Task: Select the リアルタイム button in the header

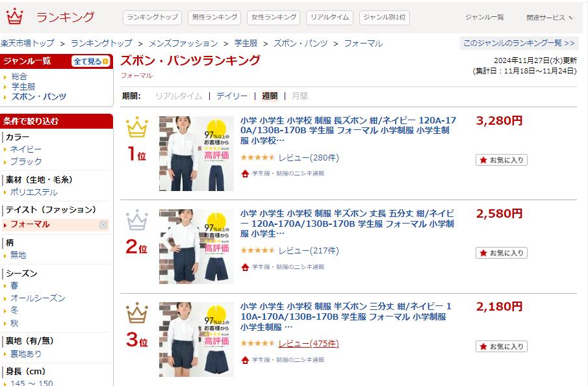Action: point(330,18)
